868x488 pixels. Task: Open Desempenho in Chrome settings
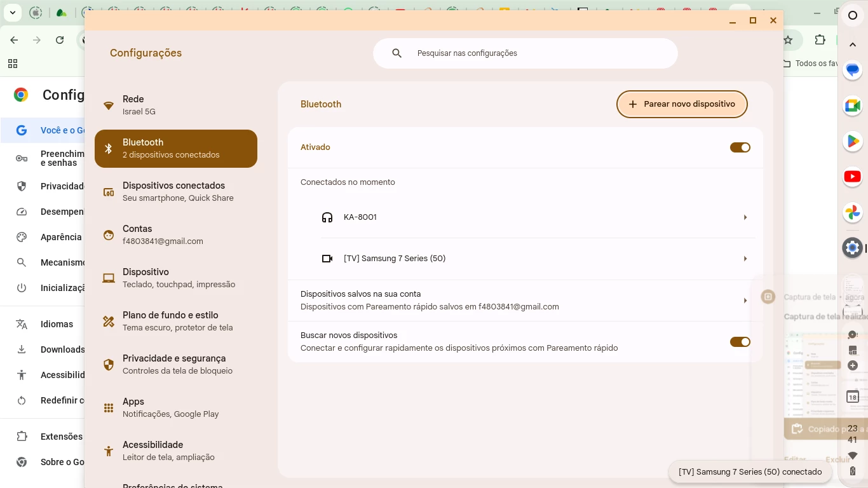43,212
